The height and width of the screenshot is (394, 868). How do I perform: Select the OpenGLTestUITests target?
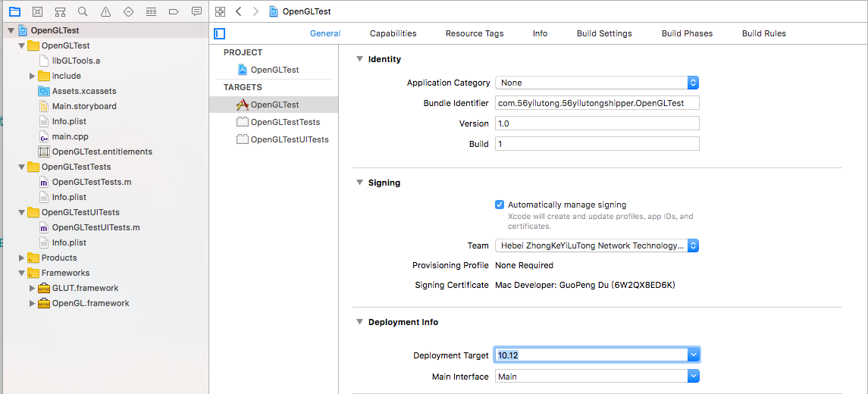pos(289,139)
